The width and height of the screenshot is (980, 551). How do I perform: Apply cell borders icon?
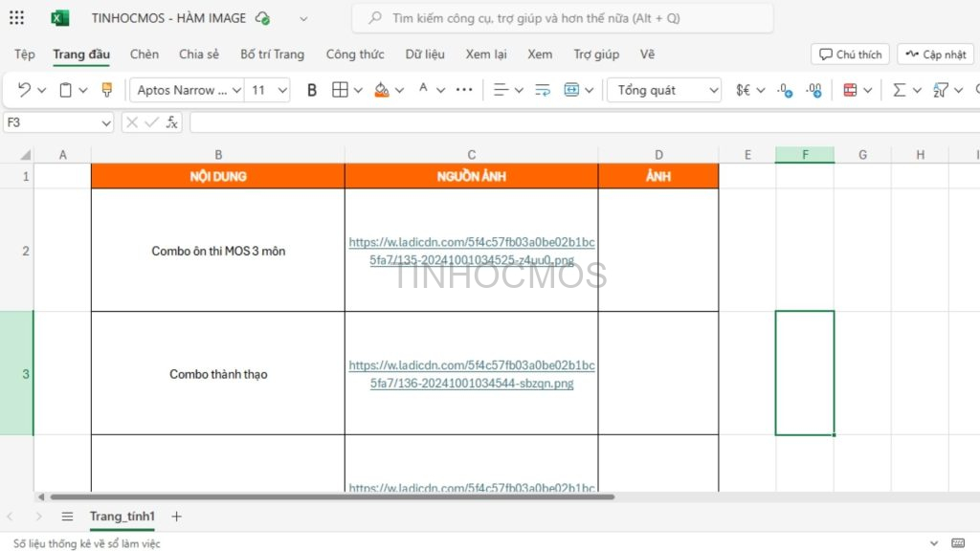340,90
